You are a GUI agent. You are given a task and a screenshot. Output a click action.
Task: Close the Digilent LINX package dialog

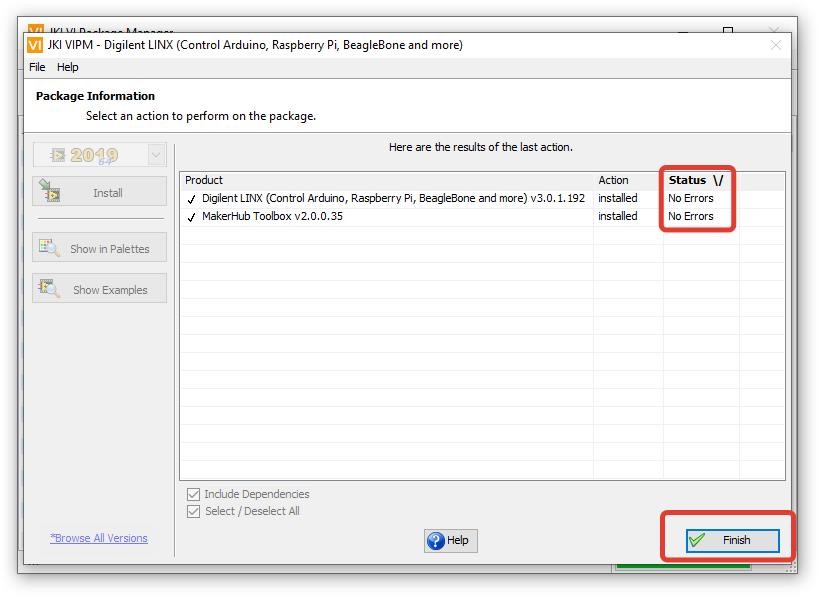[775, 45]
